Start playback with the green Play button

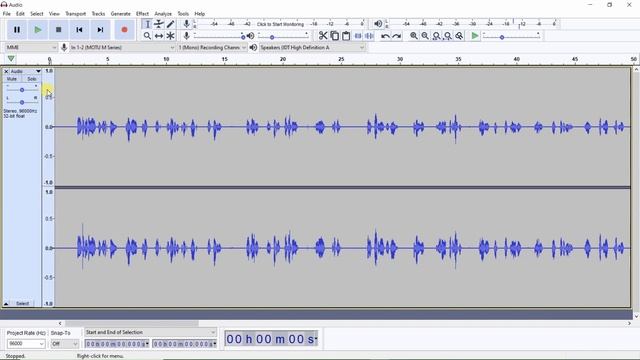click(x=38, y=30)
